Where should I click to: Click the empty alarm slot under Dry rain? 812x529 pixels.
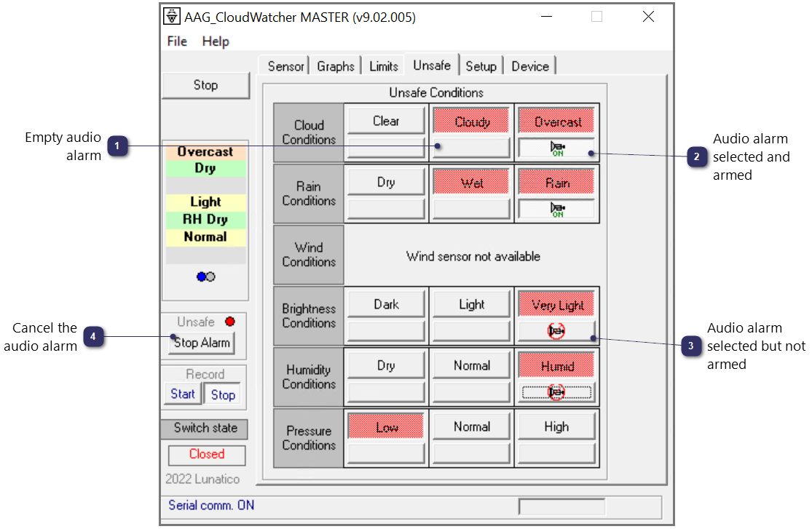click(x=386, y=209)
